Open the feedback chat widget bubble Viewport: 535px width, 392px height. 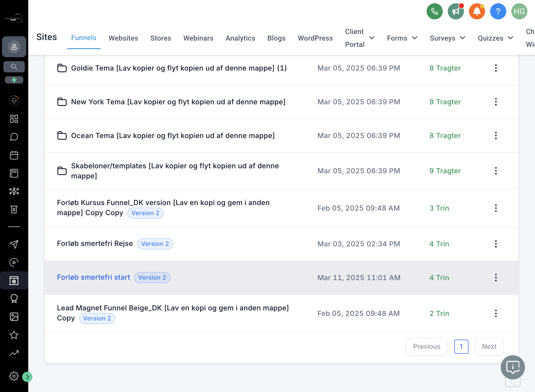point(513,367)
